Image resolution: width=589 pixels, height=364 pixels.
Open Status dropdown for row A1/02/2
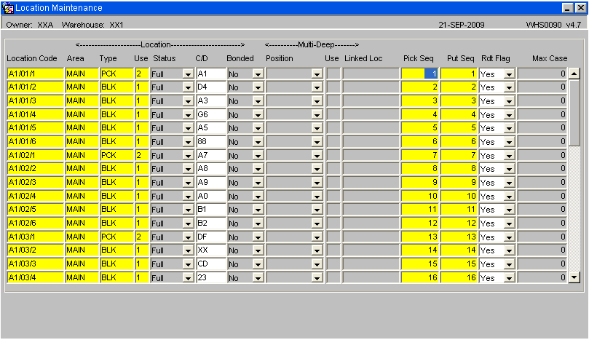pos(188,169)
